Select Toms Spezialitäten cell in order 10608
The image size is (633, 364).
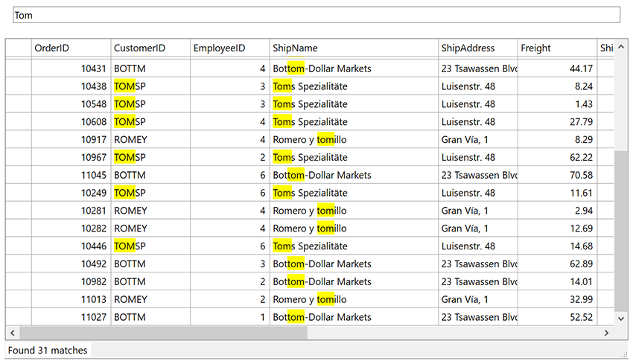click(354, 121)
